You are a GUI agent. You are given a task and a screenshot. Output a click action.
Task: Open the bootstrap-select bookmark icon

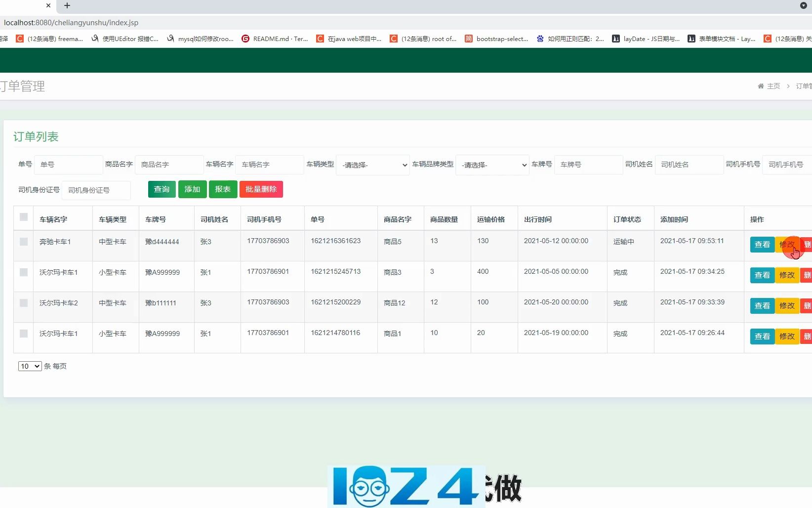[468, 39]
